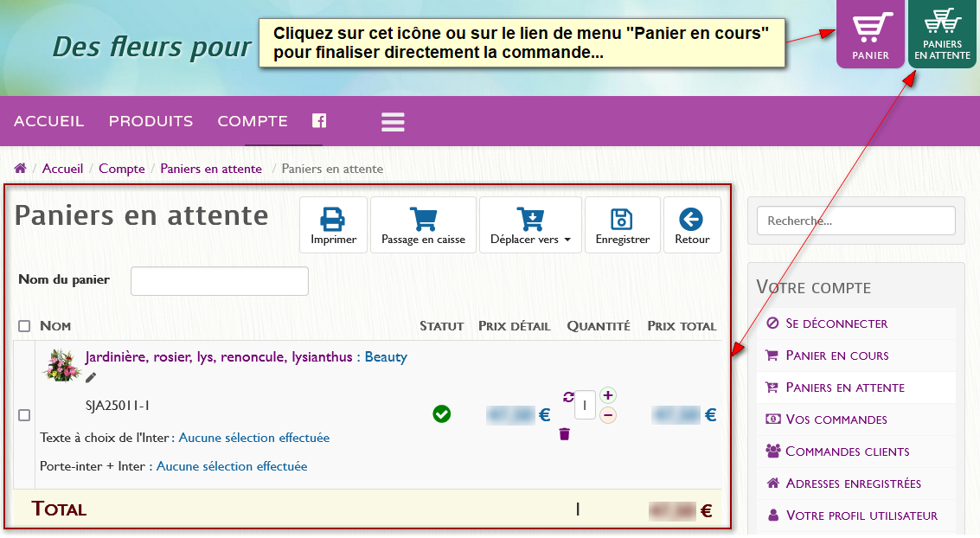
Task: Click the Facebook icon in navigation bar
Action: [x=319, y=121]
